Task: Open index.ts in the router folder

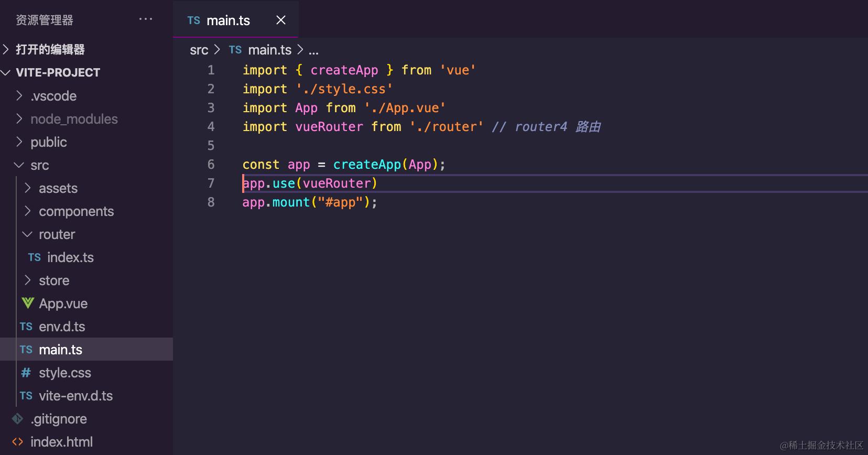Action: point(70,257)
